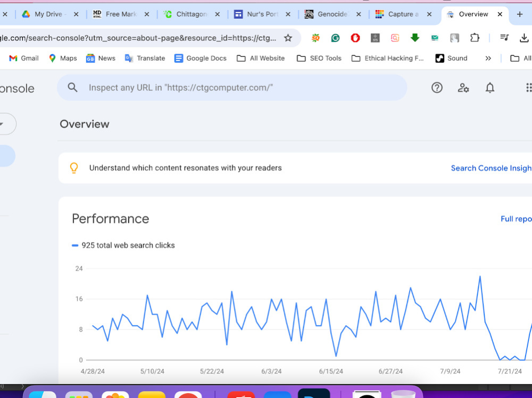Close the Genocide tab
This screenshot has height=398, width=532.
pyautogui.click(x=358, y=14)
